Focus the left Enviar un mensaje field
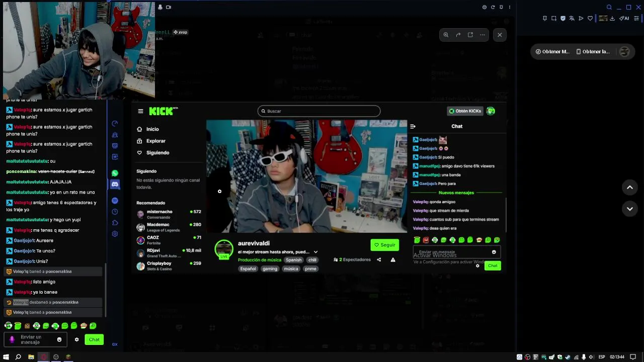 pyautogui.click(x=34, y=339)
